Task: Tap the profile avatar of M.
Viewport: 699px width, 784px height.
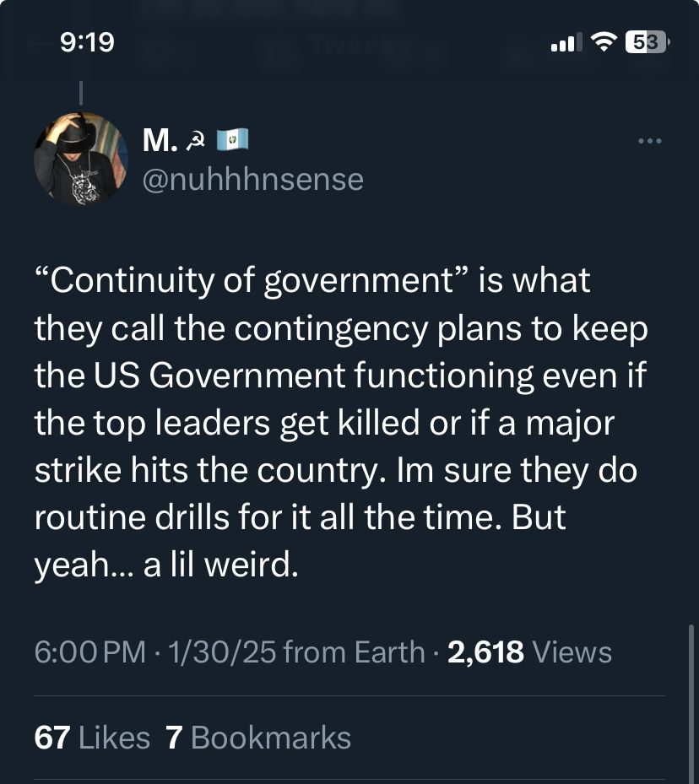Action: [81, 159]
